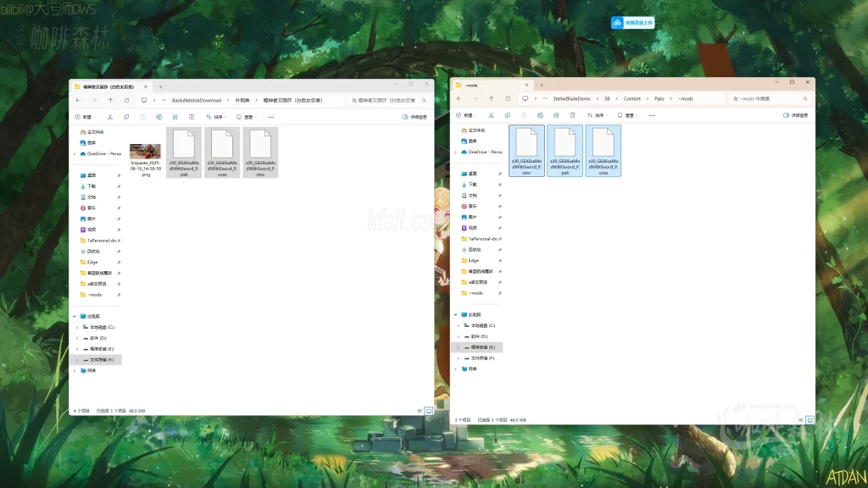Click Copy icon in ~mods window toolbar
Viewport: 868px width, 488px height.
[507, 115]
